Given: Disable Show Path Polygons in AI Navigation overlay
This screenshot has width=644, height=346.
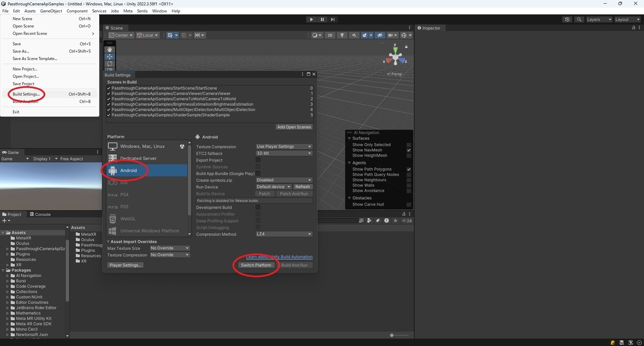Looking at the screenshot, I should tap(409, 168).
